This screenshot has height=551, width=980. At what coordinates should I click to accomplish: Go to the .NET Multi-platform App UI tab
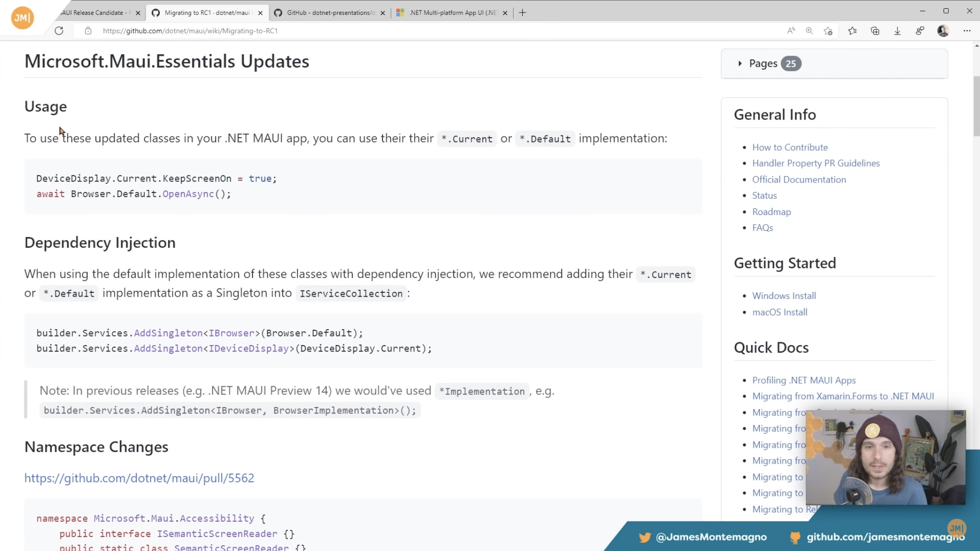point(452,13)
